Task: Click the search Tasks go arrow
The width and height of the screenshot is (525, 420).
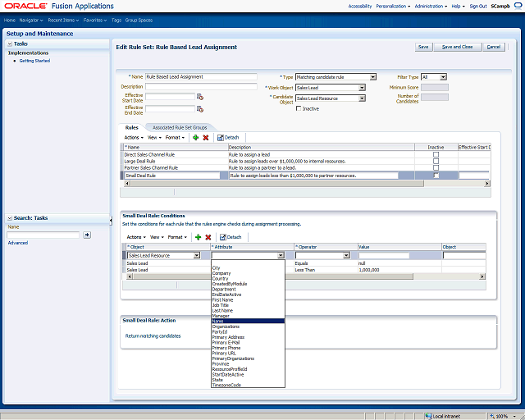Action: (x=87, y=235)
